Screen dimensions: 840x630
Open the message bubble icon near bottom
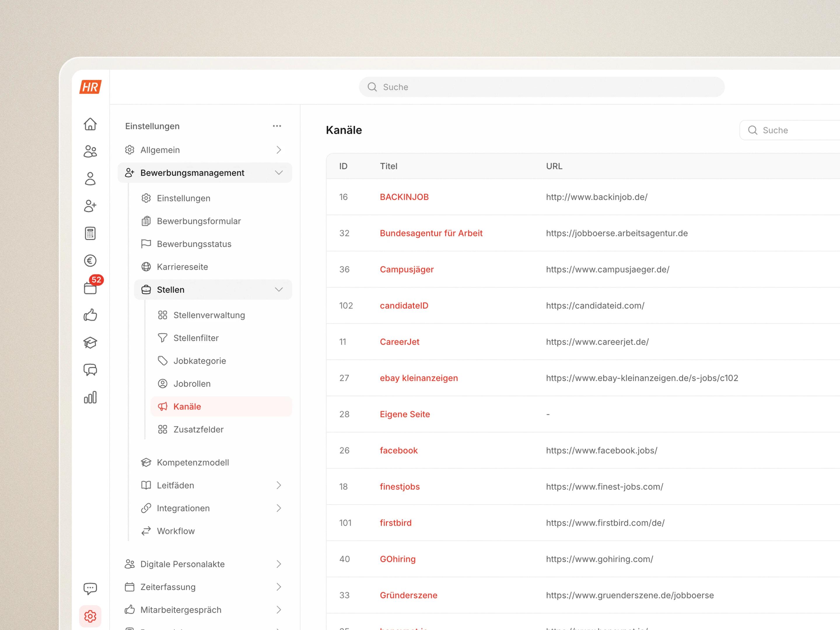click(90, 589)
